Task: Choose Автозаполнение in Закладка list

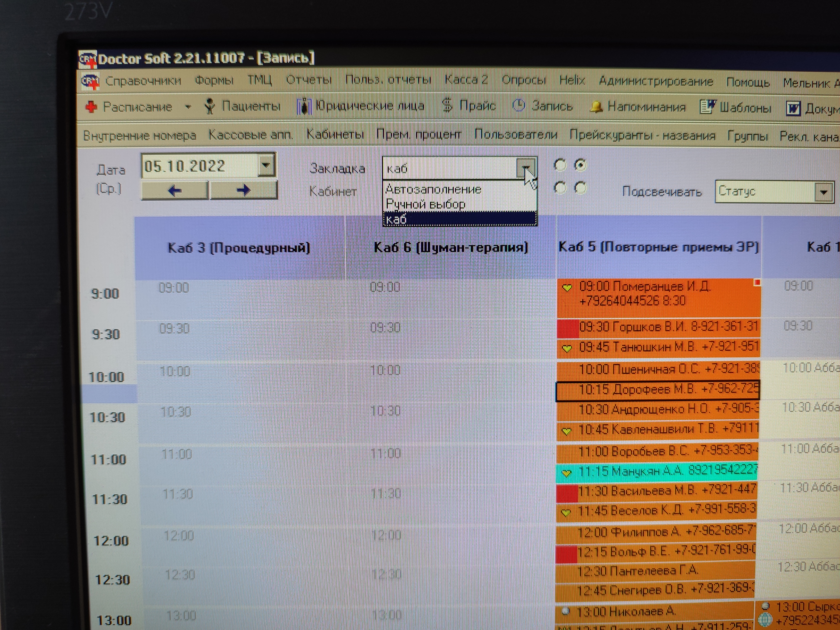Action: [434, 189]
